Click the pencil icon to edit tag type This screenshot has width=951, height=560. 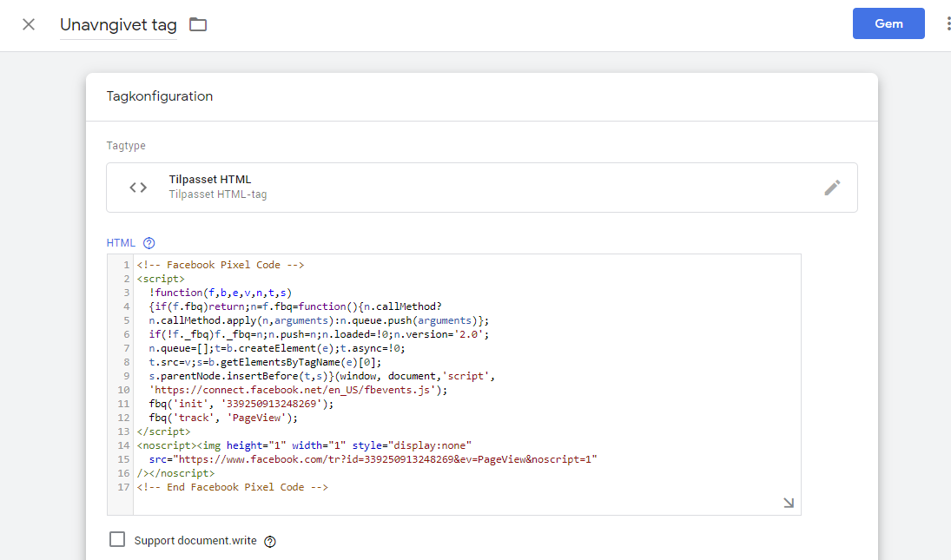click(x=832, y=188)
